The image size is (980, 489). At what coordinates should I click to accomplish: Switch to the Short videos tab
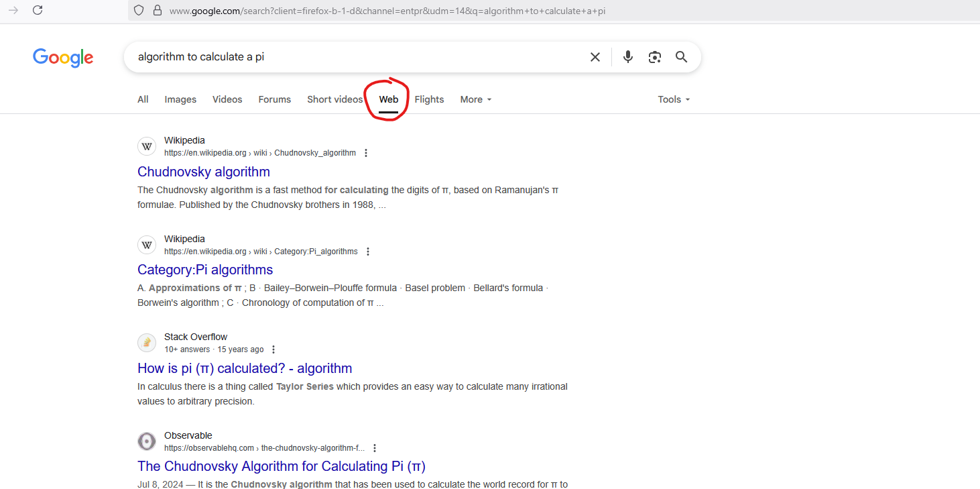335,99
